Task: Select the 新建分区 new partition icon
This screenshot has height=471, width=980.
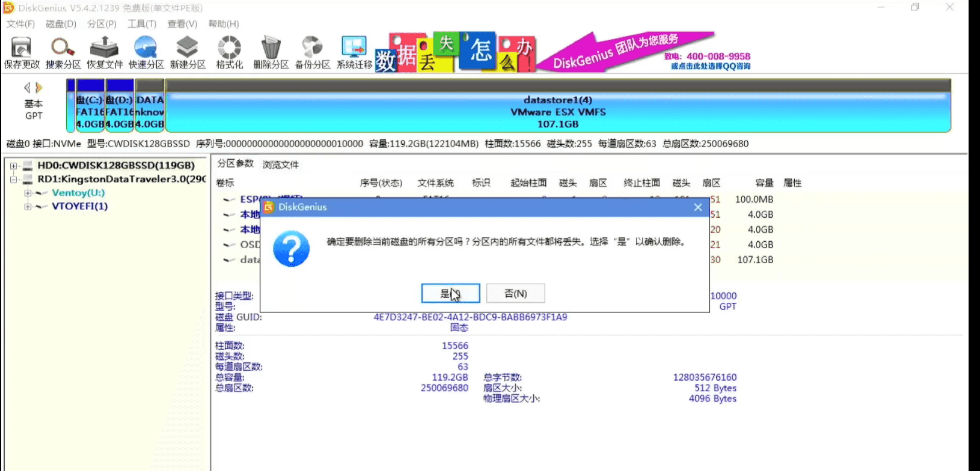Action: [188, 52]
